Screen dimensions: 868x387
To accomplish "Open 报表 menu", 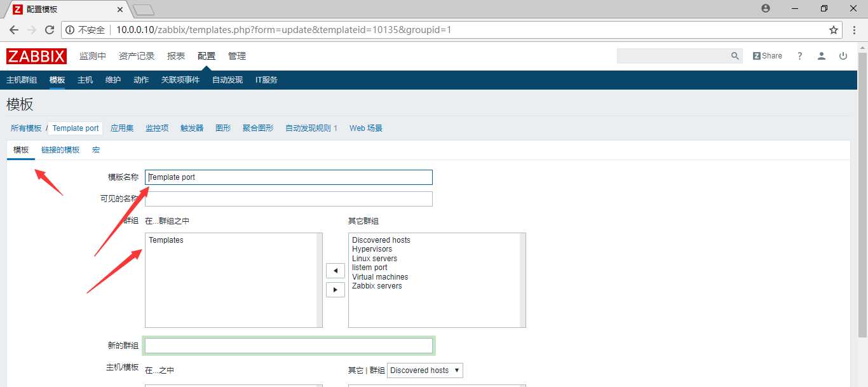I will [176, 56].
